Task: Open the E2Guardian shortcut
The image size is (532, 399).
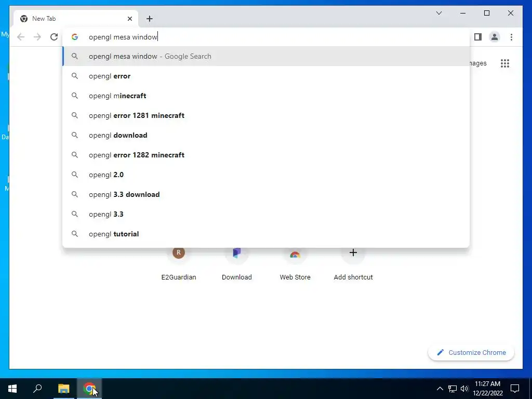Action: (179, 264)
